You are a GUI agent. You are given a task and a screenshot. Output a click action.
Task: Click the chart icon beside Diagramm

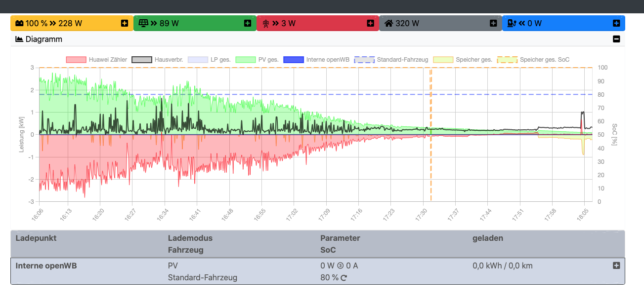19,39
